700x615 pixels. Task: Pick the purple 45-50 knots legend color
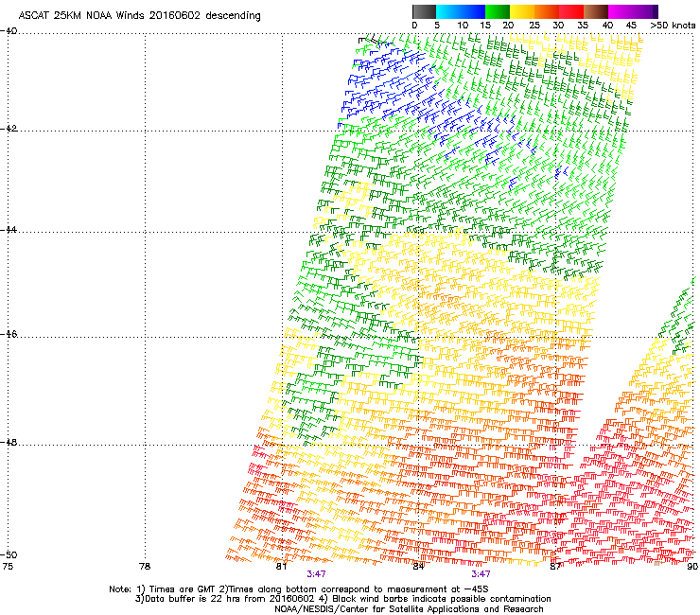(645, 11)
